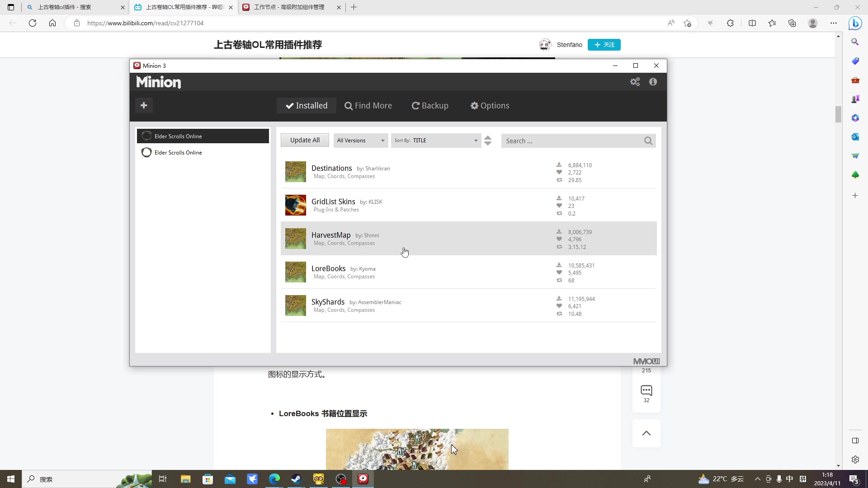Click the read aloud icon in address bar

pos(671,23)
